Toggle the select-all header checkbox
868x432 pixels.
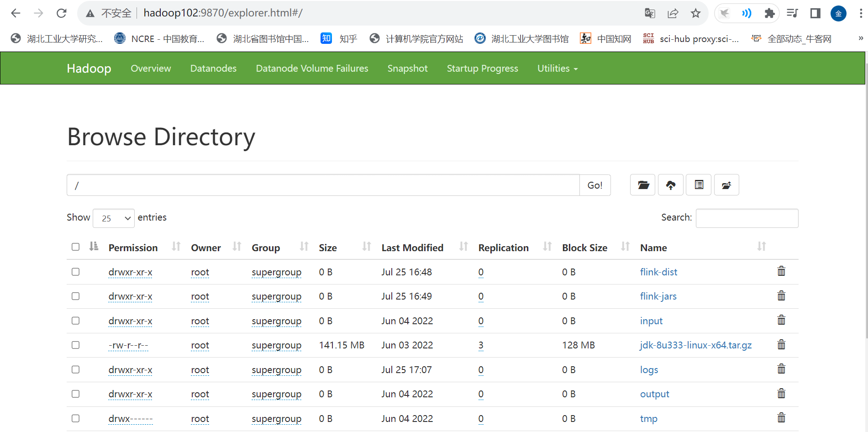[76, 247]
